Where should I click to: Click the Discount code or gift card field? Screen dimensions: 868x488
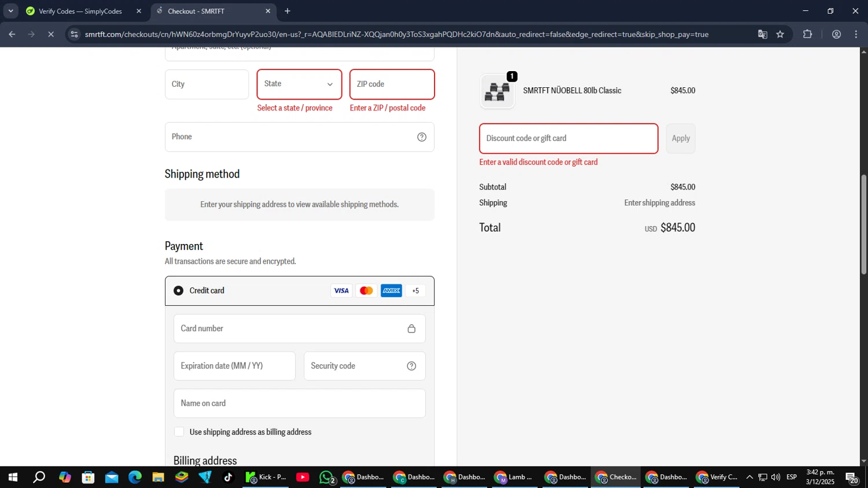(569, 139)
